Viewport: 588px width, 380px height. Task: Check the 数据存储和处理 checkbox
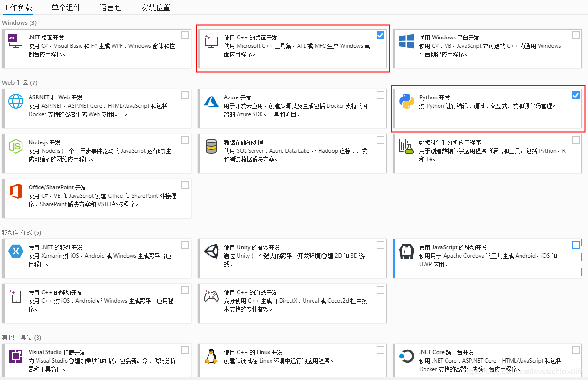pyautogui.click(x=380, y=140)
